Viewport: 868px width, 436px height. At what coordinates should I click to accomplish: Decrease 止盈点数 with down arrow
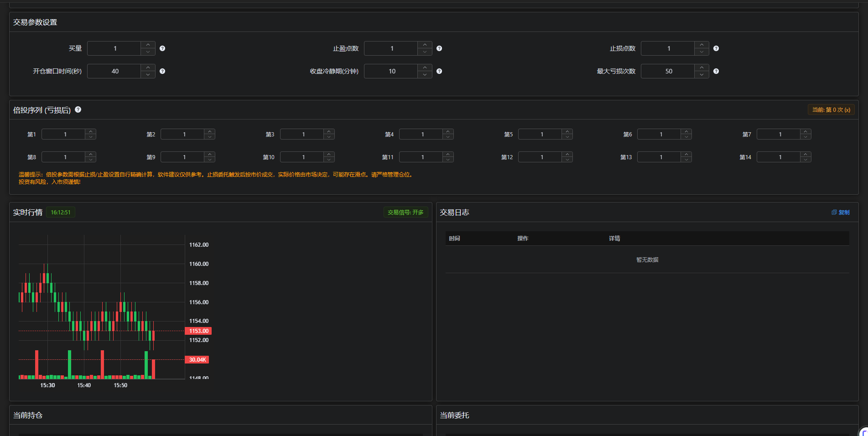[x=425, y=52]
